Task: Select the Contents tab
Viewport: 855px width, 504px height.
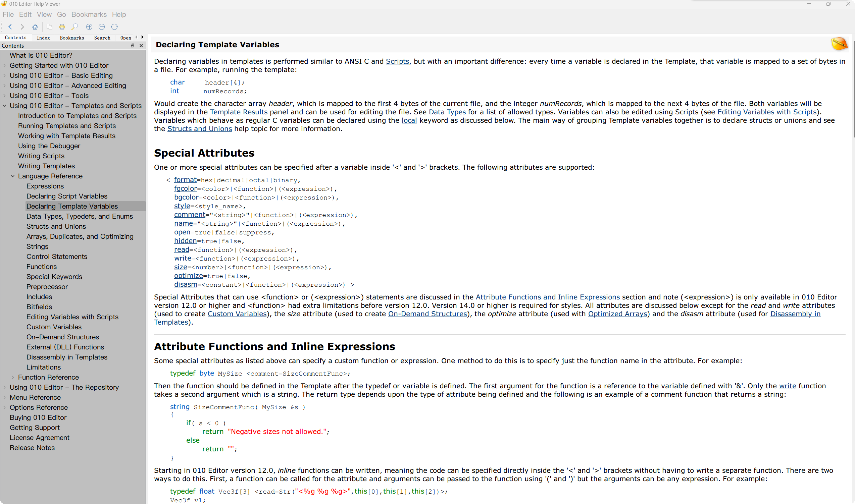Action: click(x=16, y=37)
